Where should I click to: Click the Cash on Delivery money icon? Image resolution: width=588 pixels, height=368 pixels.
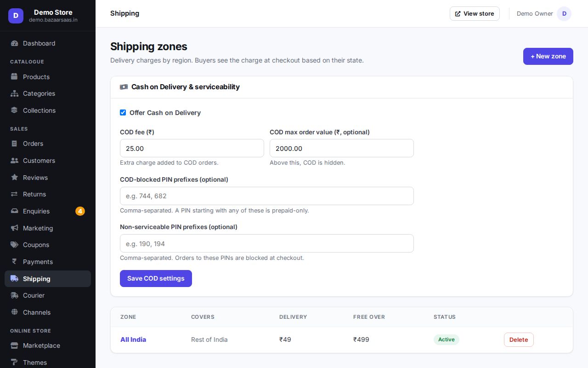coord(124,87)
